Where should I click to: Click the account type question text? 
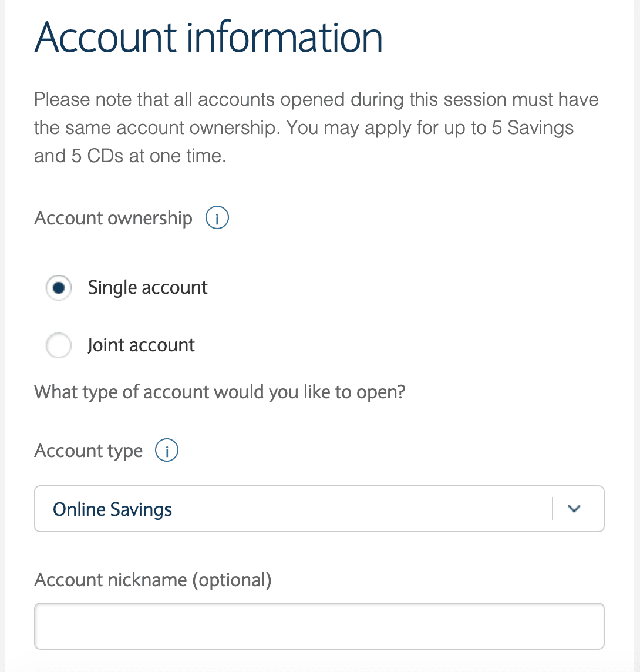pyautogui.click(x=220, y=392)
